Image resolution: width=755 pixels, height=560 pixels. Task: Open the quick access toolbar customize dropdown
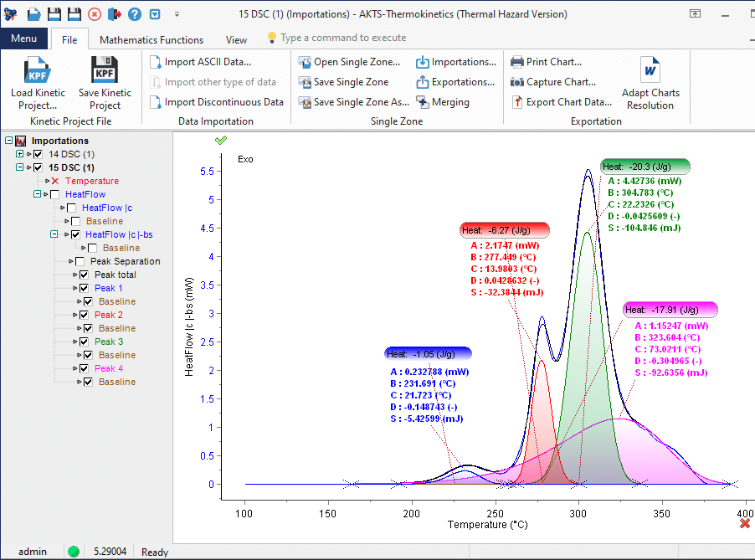point(177,14)
